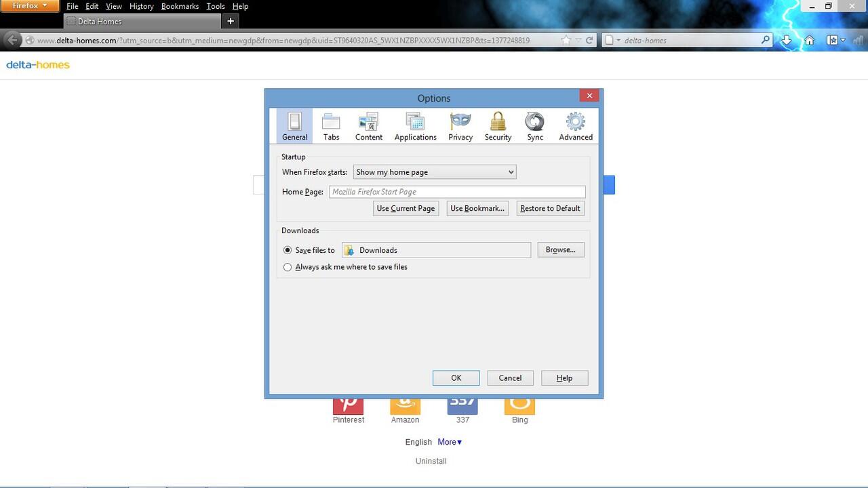The image size is (868, 488).
Task: Go to the Home page icon
Action: 809,40
